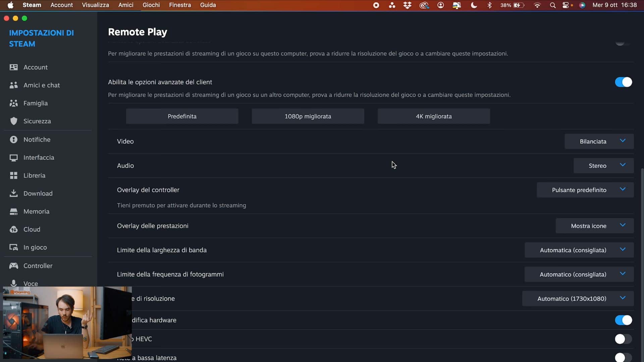Choose the 4K migliorata preset
Screen dimensions: 644x362
point(434,116)
